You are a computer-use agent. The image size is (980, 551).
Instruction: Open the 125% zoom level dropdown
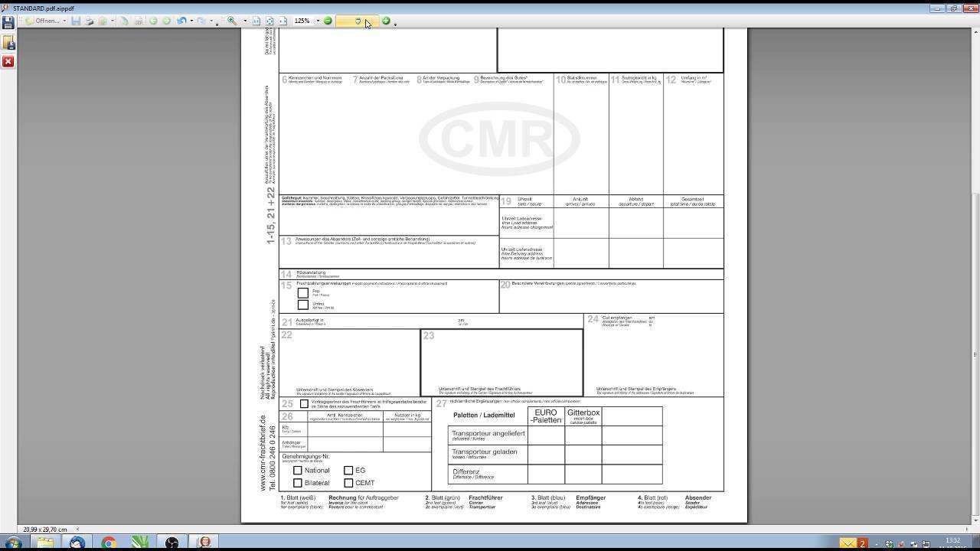click(318, 21)
